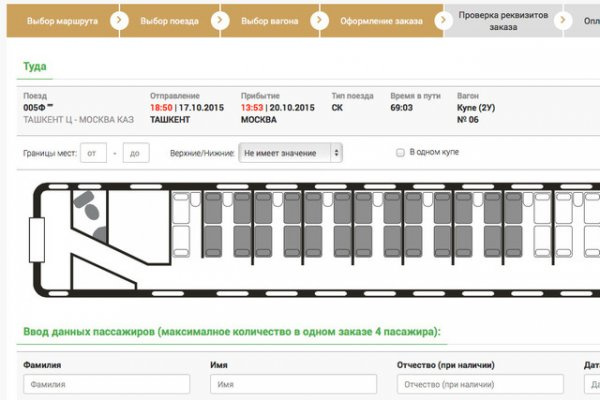Click arrow circle after 'Выбор поезда' step
The height and width of the screenshot is (400, 600).
pos(220,20)
